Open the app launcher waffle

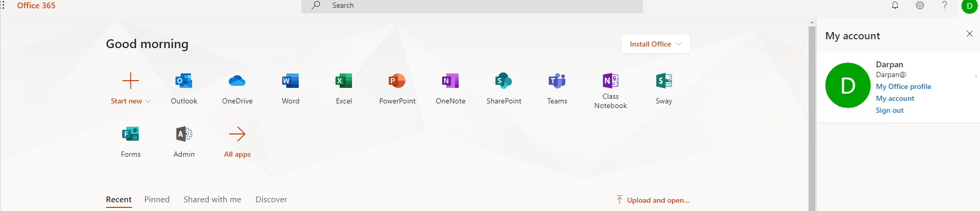click(x=2, y=5)
